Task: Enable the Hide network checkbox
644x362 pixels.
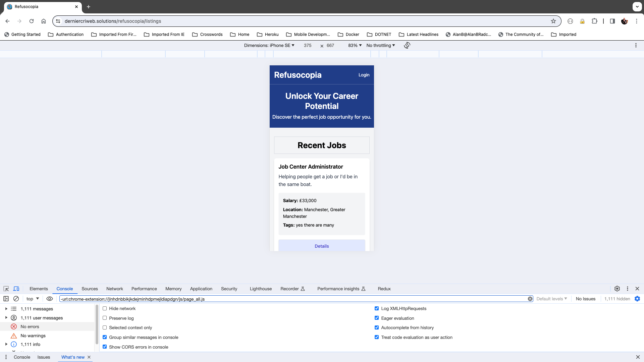Action: tap(105, 308)
